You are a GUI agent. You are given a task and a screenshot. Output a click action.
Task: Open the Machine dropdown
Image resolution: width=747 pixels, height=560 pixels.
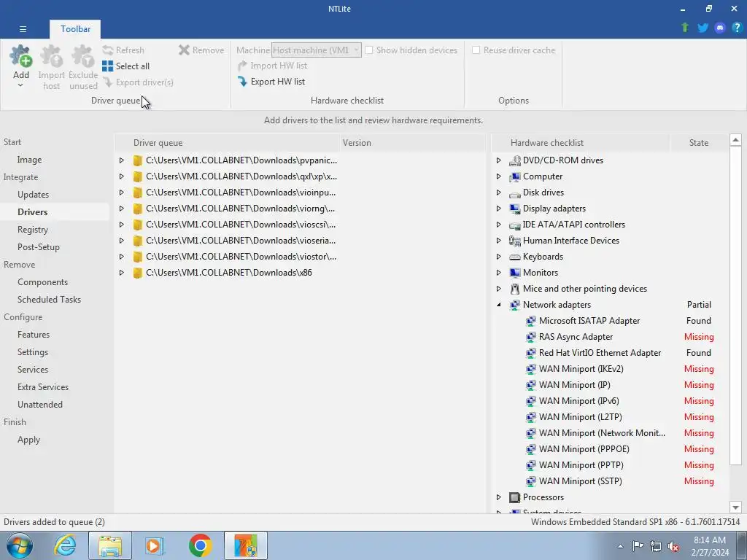(317, 50)
